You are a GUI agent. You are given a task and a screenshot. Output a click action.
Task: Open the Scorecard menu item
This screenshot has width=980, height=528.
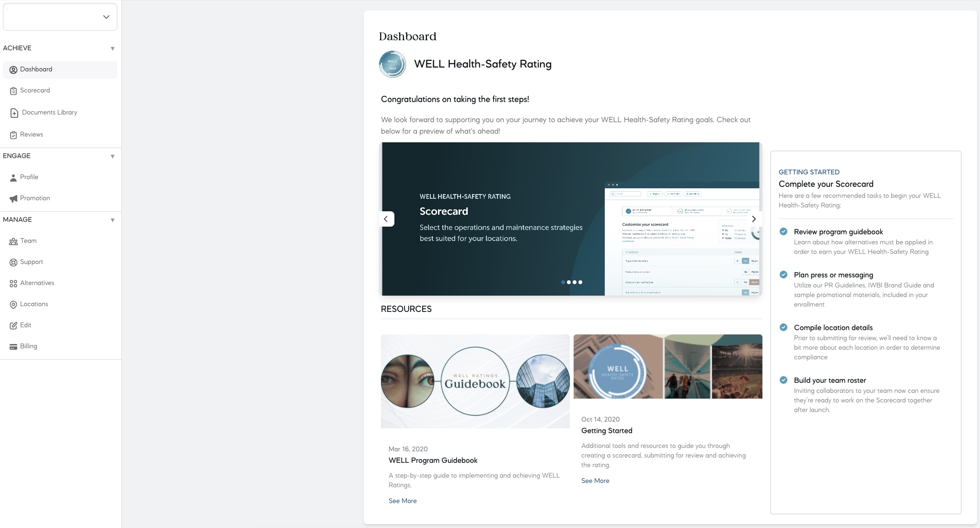point(60,91)
